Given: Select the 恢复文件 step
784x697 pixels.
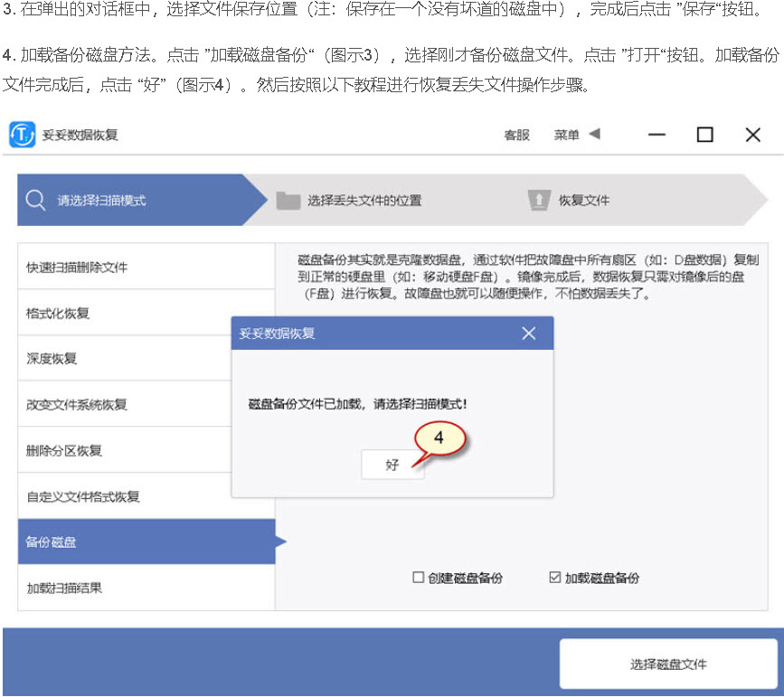Looking at the screenshot, I should point(583,201).
